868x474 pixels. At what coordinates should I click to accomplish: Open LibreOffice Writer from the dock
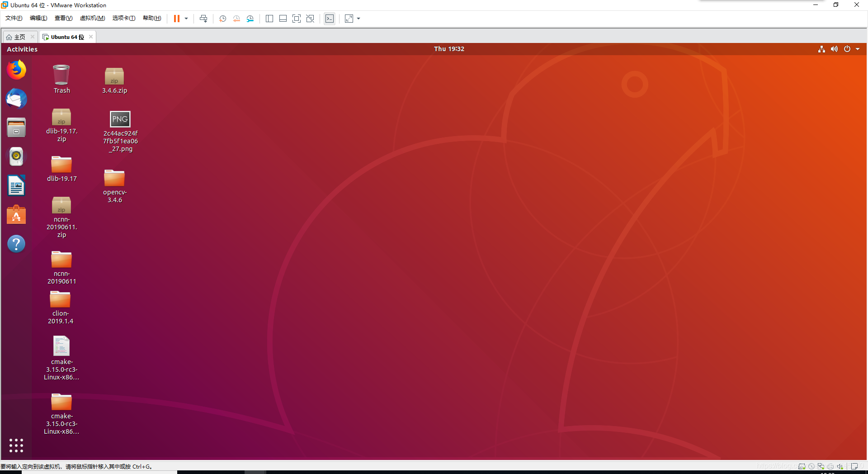[16, 185]
